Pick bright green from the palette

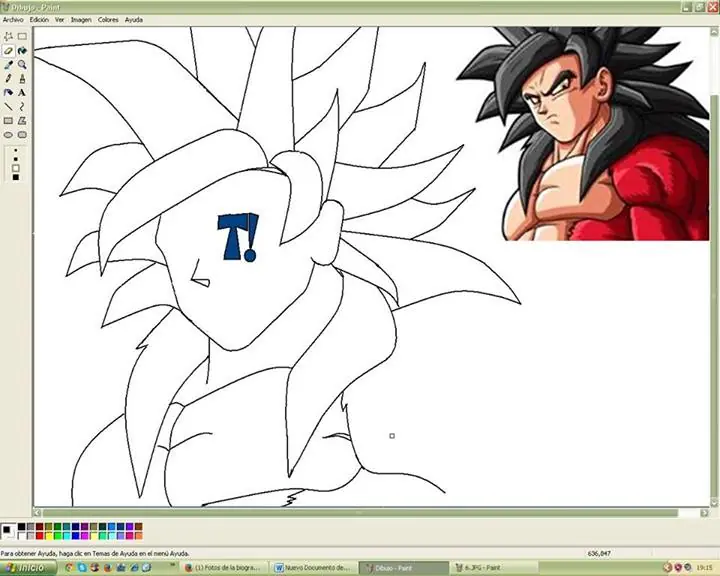point(57,536)
